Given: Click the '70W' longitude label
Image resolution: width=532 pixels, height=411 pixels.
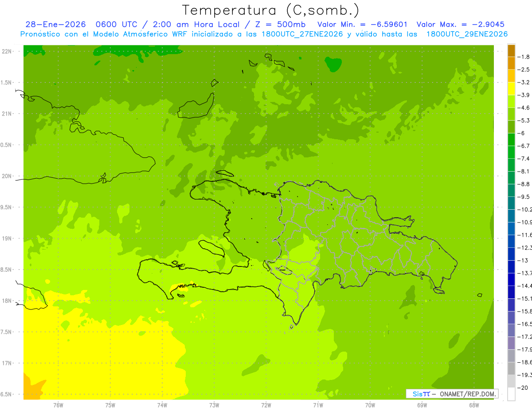Looking at the screenshot, I should pos(370,405).
